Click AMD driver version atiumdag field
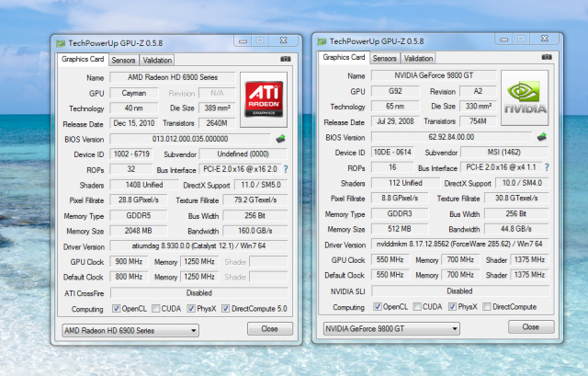This screenshot has height=376, width=588. click(x=198, y=245)
